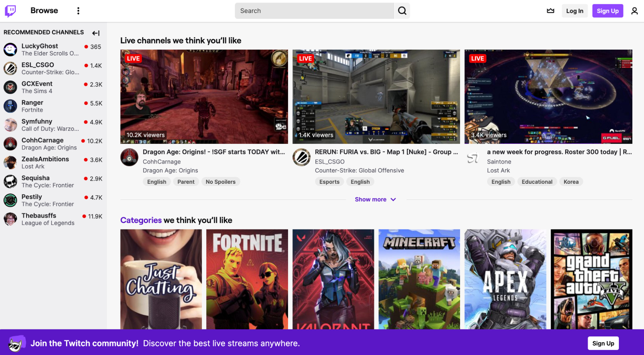Click the CohhCarnage channel avatar icon
This screenshot has width=644, height=355.
[x=10, y=144]
